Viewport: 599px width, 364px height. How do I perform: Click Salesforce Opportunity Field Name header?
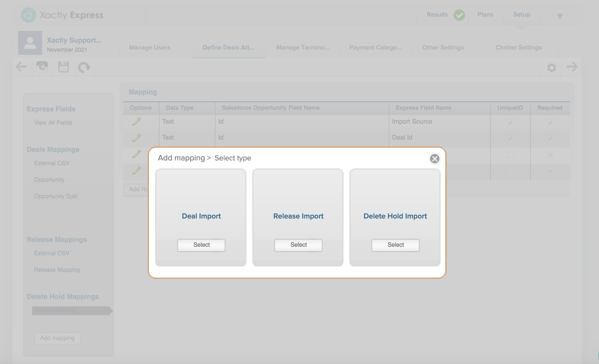pos(271,108)
